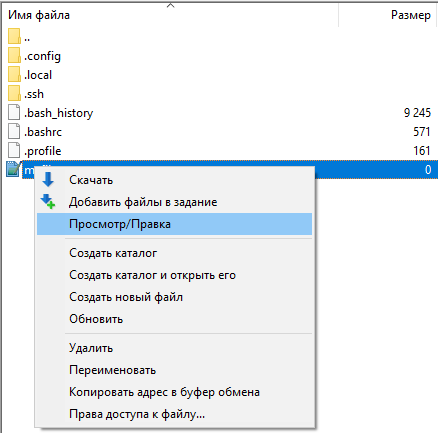This screenshot has width=438, height=433.
Task: Click the .config folder icon
Action: coord(14,55)
